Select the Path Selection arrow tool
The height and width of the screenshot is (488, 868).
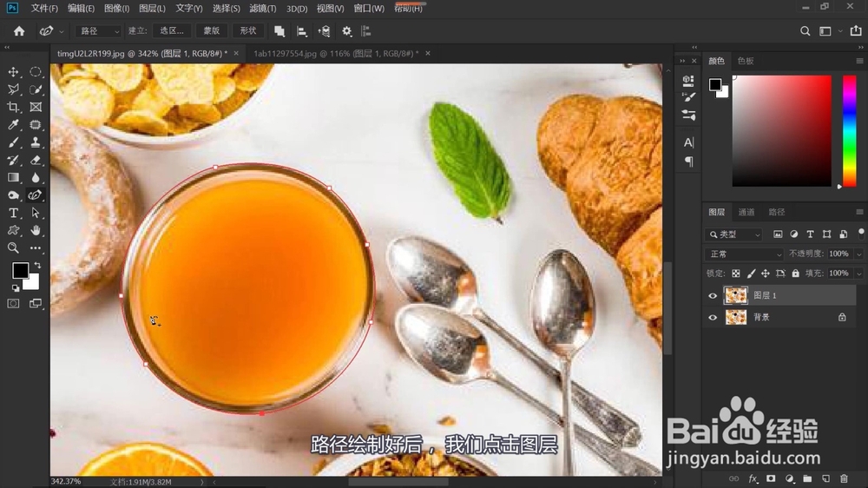[36, 214]
